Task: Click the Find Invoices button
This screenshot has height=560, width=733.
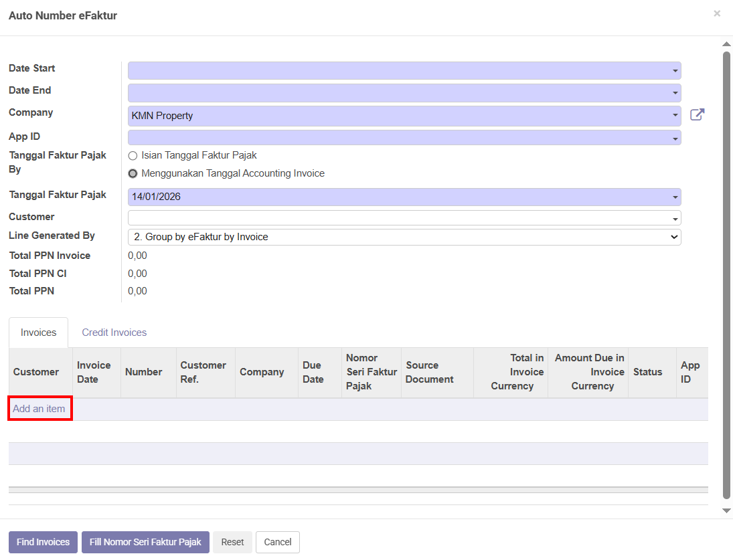Action: (43, 542)
